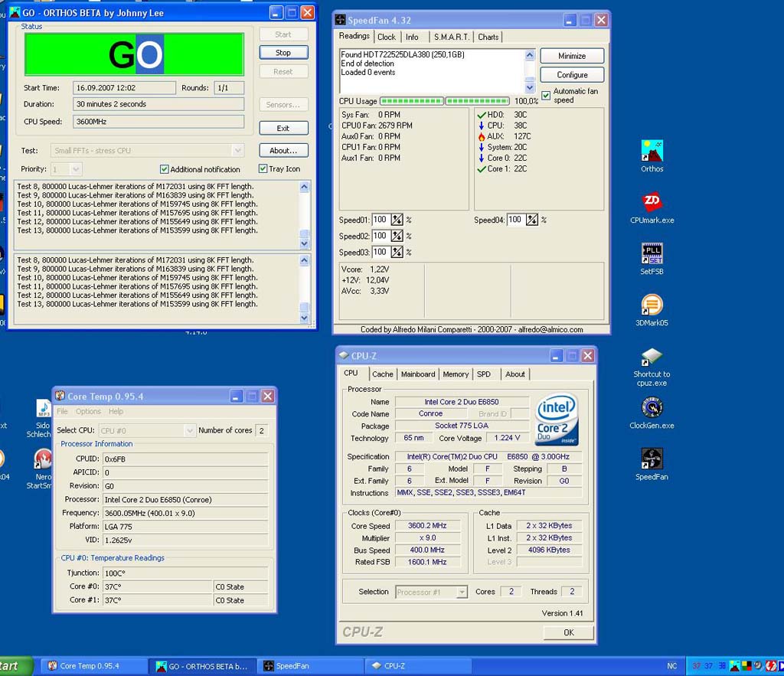Open the SetFSB desktop shortcut
Screen dimensions: 784x676
pyautogui.click(x=652, y=253)
